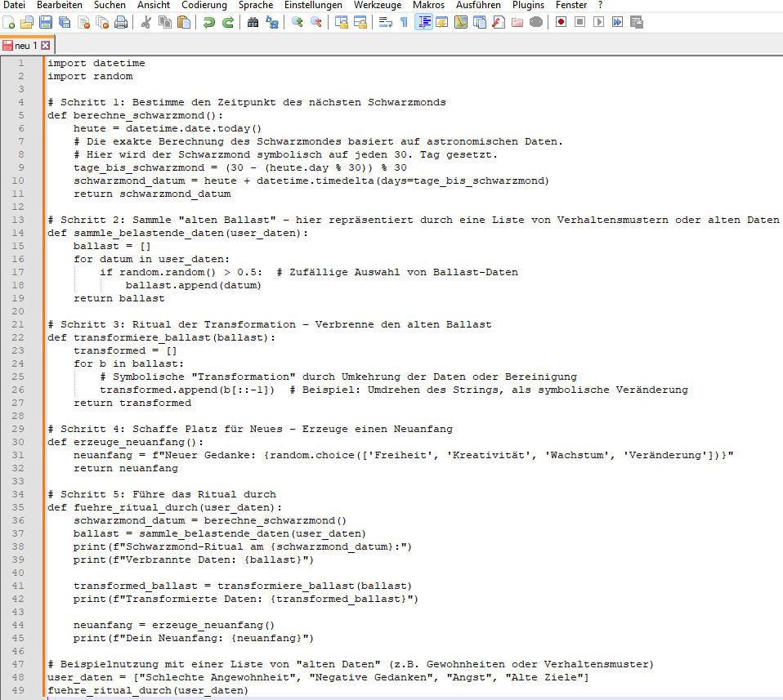Viewport: 783px width, 700px height.
Task: Open the Ausführen menu
Action: [x=478, y=5]
